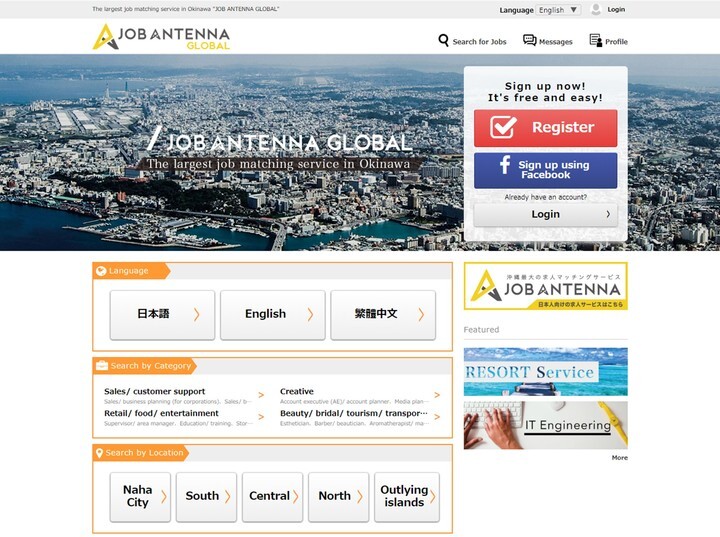Click the checkmark Register button
The width and height of the screenshot is (720, 537).
click(x=545, y=128)
